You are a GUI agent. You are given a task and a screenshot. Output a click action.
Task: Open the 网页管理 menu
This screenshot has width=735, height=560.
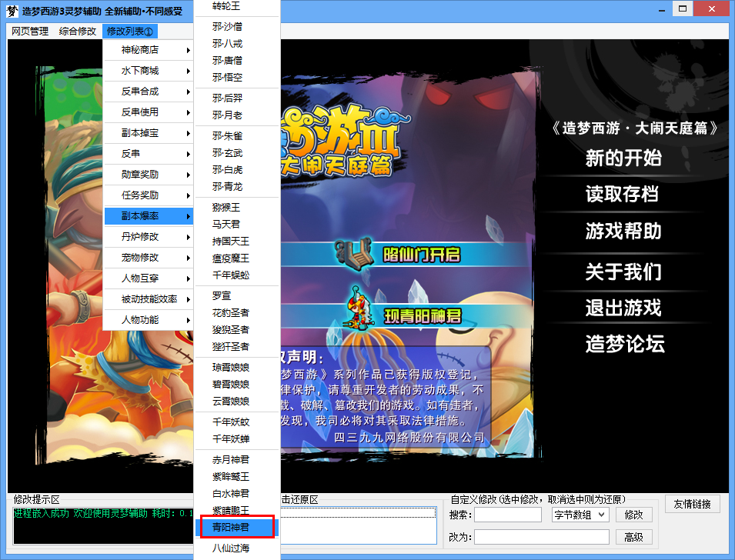[x=30, y=32]
